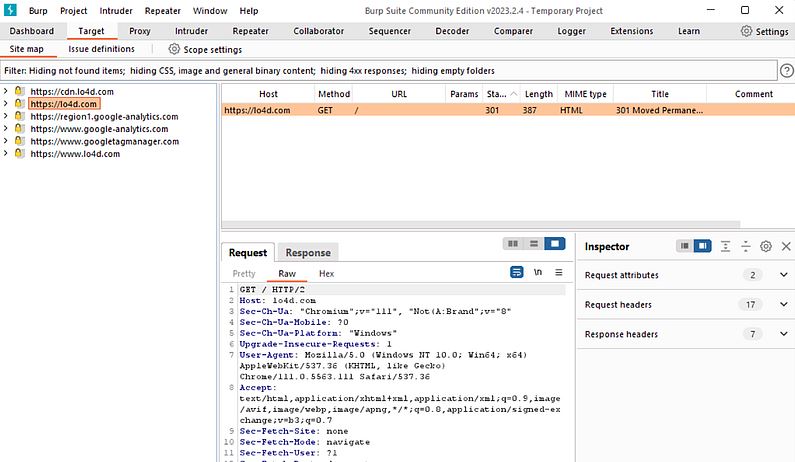Sort the table by Host column
The height and width of the screenshot is (462, 795).
tap(268, 94)
